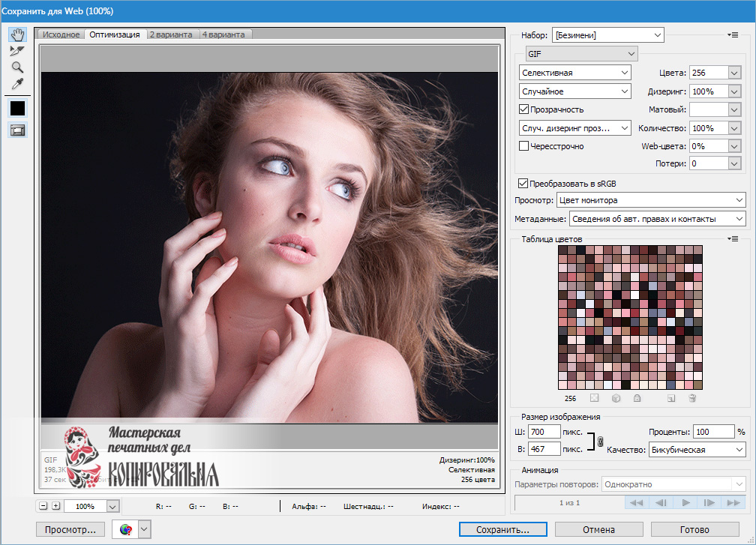
Task: Expand the Дизеринг percentage dropdown arrow
Action: [734, 91]
